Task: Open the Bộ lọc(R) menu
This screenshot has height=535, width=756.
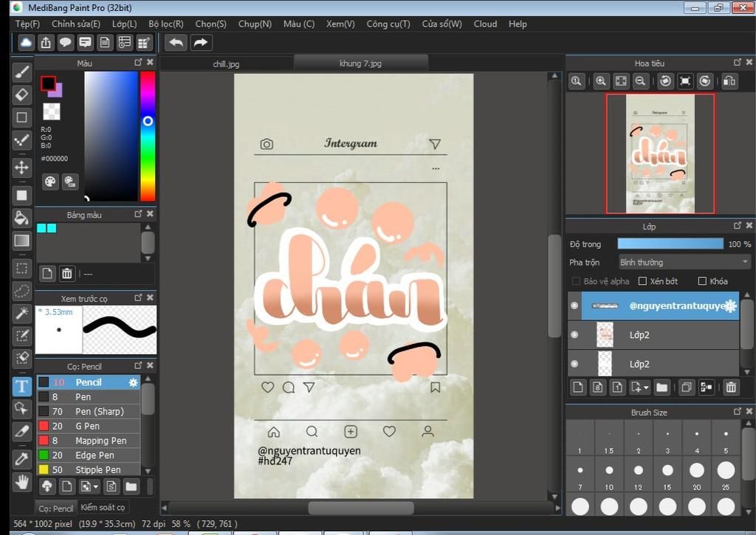Action: (x=165, y=24)
